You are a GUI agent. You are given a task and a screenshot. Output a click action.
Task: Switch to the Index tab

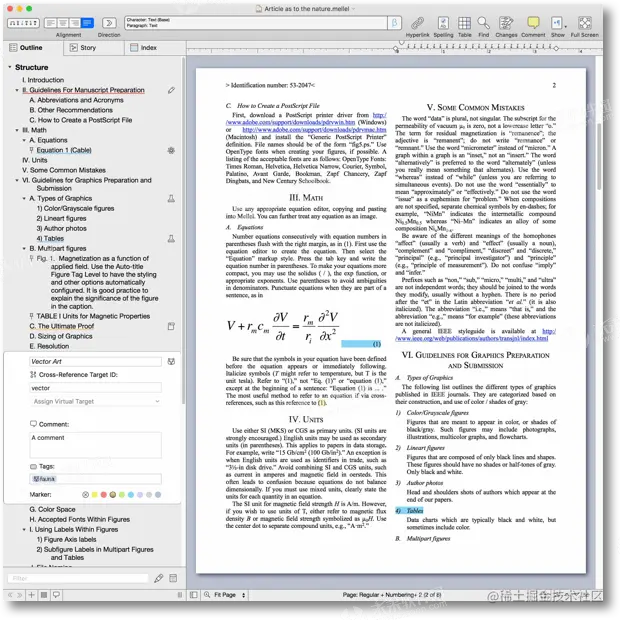click(144, 47)
